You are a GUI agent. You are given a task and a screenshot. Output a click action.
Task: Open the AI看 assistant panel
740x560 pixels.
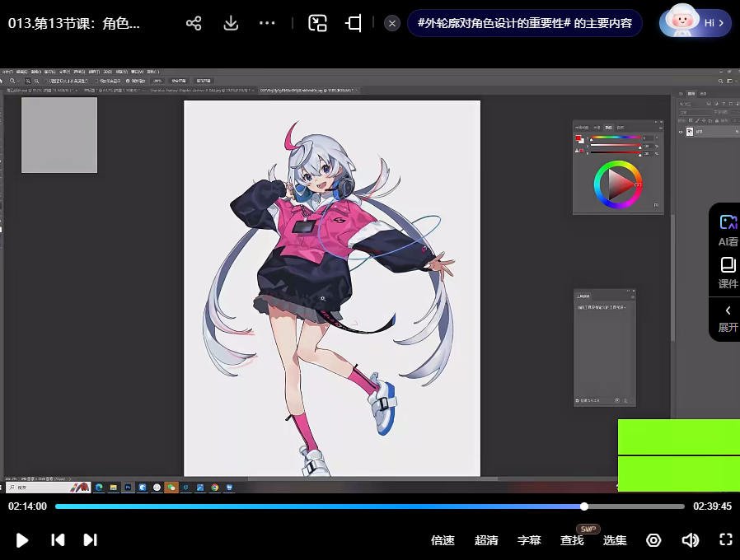click(727, 228)
